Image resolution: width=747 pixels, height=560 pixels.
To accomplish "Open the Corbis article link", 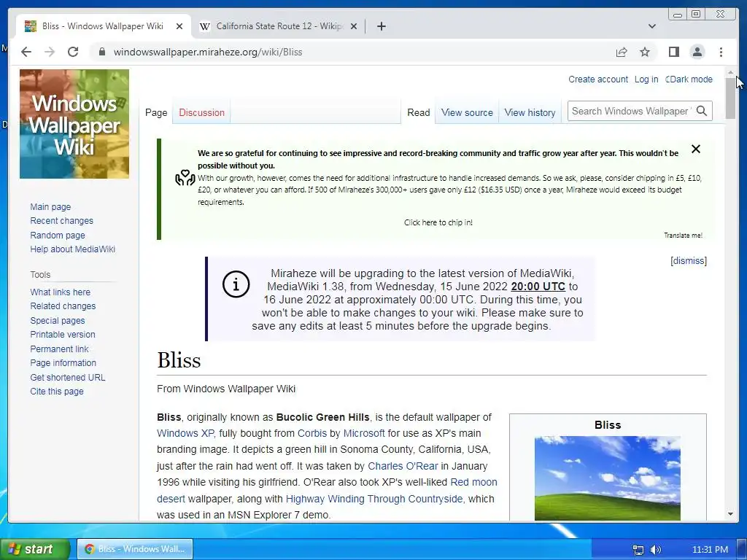I will (312, 433).
